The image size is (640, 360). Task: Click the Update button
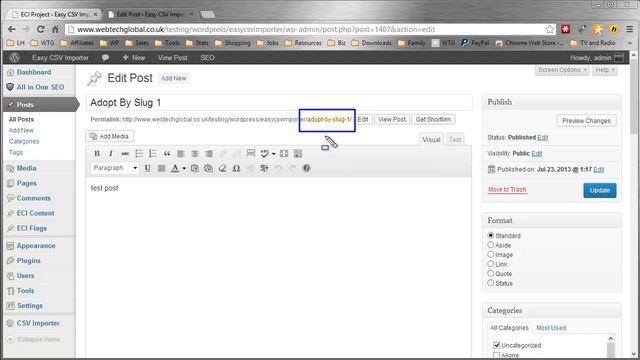tap(600, 190)
